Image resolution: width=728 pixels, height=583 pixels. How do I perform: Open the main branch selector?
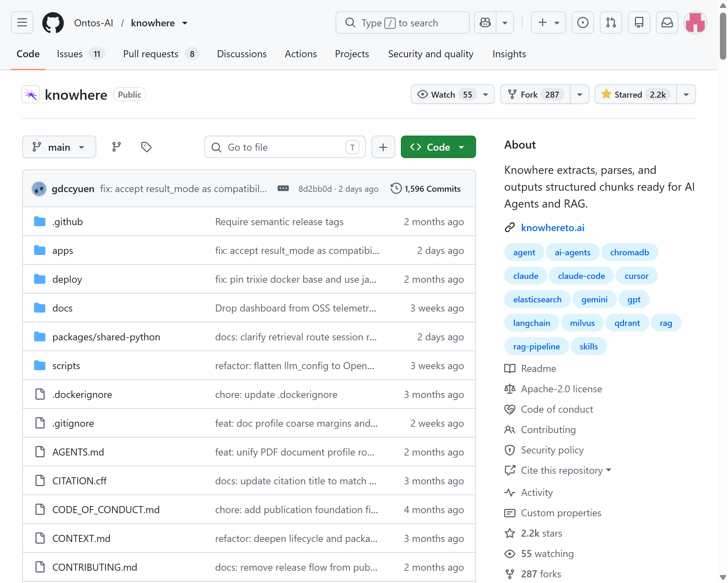[x=59, y=147]
